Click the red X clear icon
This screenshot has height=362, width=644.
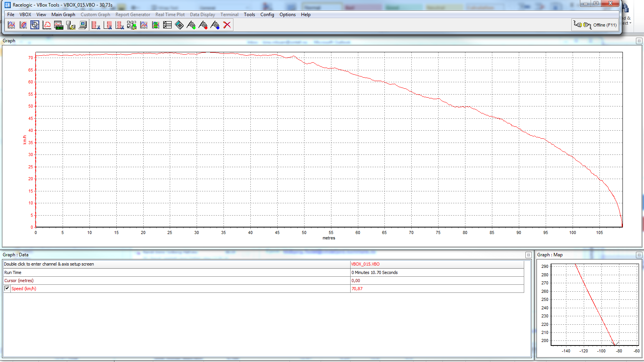point(227,25)
